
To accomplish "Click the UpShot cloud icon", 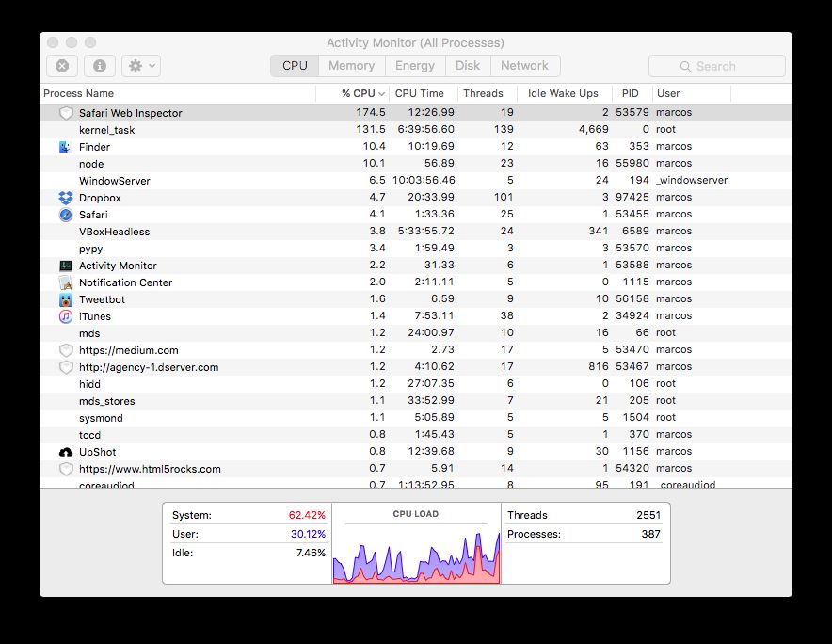I will click(x=66, y=452).
